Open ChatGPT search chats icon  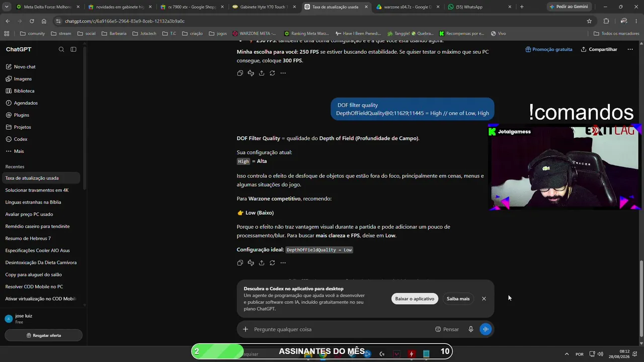pos(61,49)
